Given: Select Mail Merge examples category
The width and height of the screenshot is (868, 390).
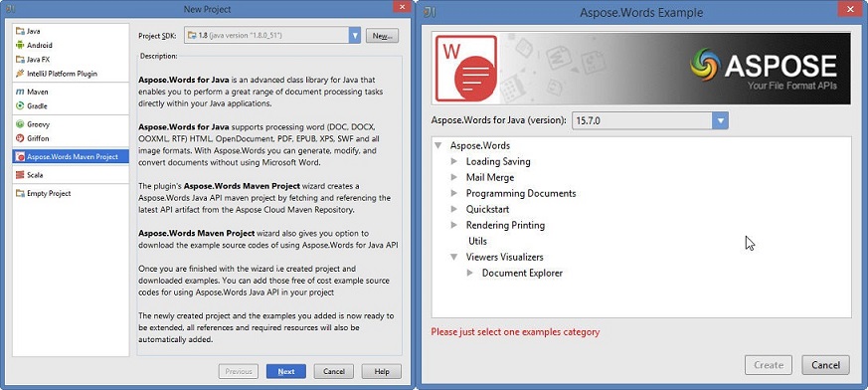Looking at the screenshot, I should coord(490,178).
